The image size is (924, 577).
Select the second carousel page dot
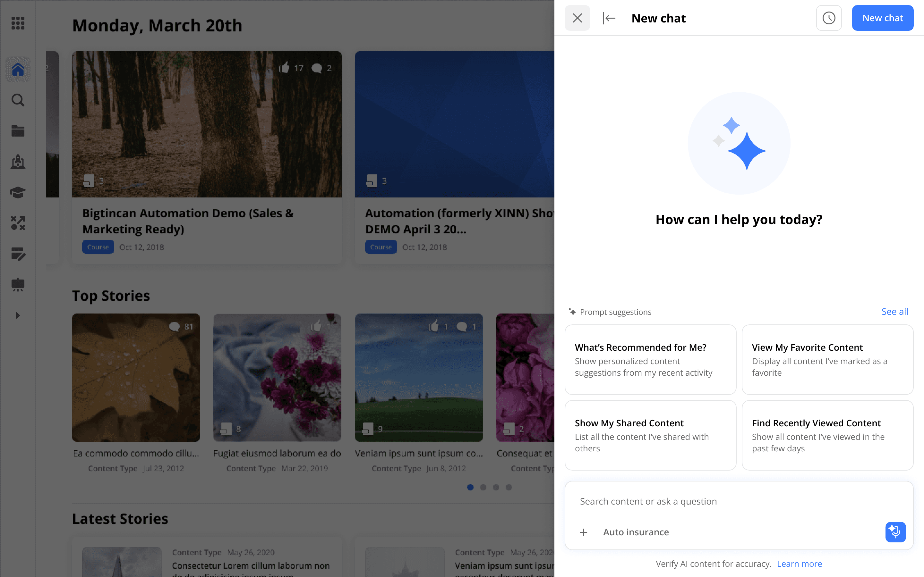tap(483, 487)
